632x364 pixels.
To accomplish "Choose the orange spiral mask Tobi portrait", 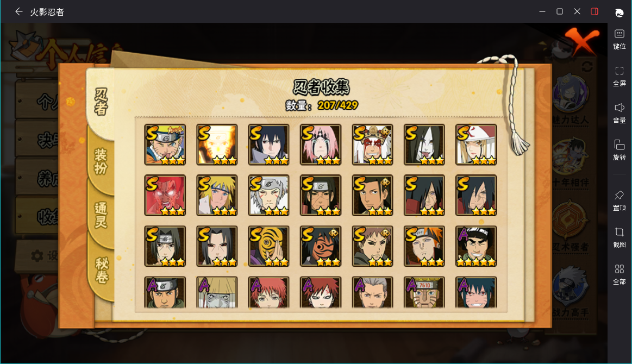I will pos(269,246).
